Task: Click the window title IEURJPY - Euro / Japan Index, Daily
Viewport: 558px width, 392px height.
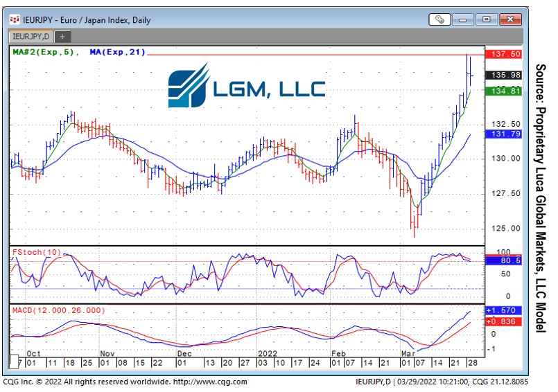Action: 87,20
